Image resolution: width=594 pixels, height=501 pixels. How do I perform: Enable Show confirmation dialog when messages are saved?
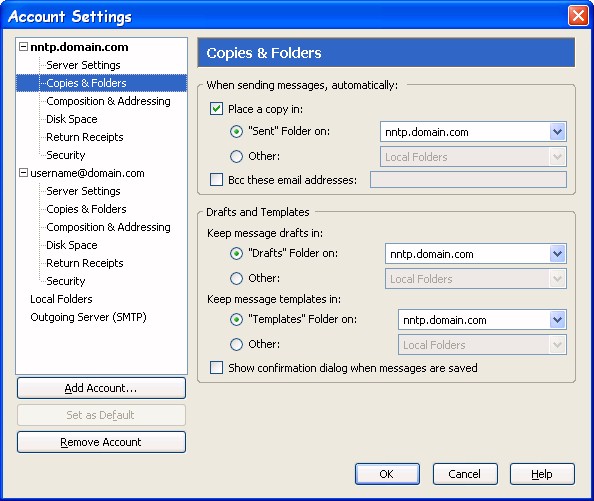(216, 368)
